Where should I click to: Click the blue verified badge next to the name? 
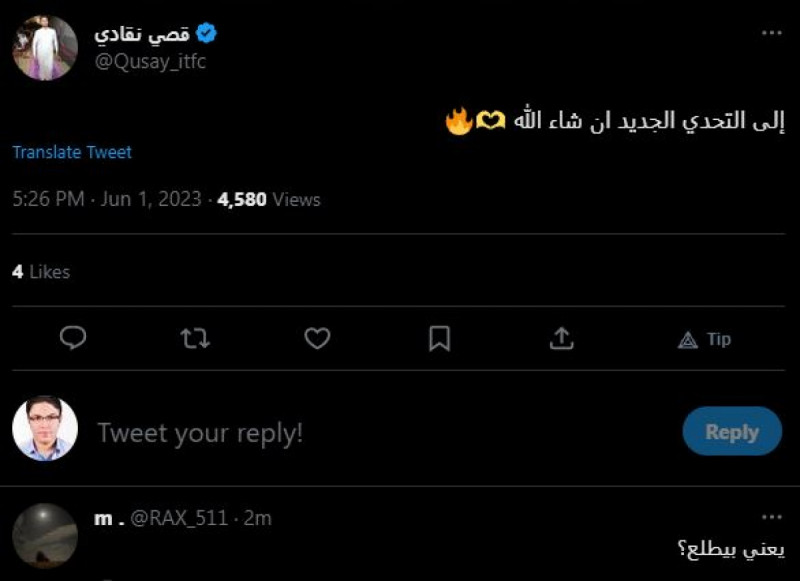tap(204, 30)
